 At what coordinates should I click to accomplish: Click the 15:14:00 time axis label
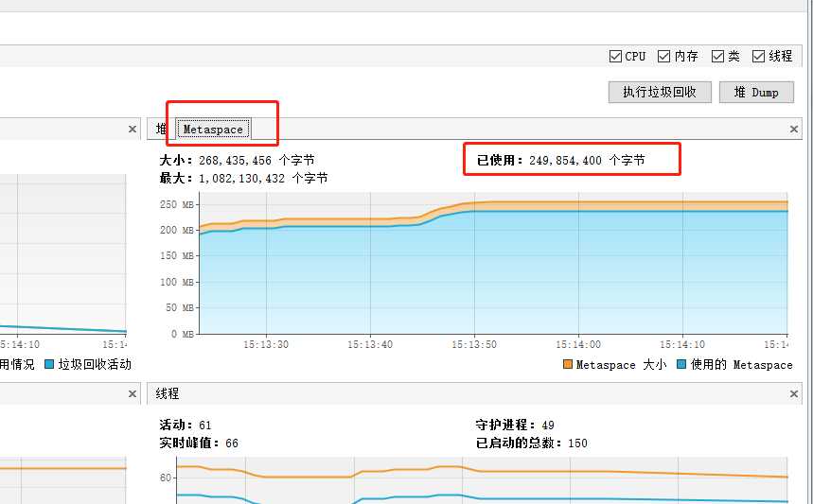coord(578,344)
